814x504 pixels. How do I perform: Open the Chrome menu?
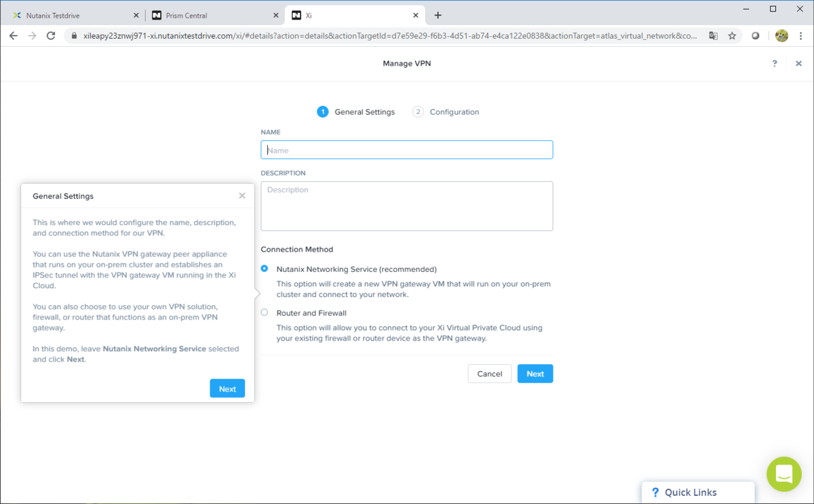tap(802, 36)
